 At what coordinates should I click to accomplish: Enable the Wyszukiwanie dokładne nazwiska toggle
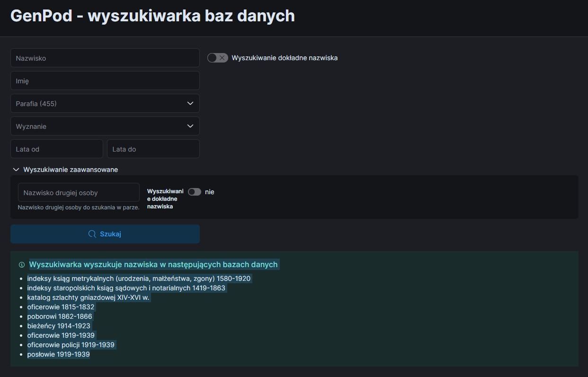tap(217, 57)
